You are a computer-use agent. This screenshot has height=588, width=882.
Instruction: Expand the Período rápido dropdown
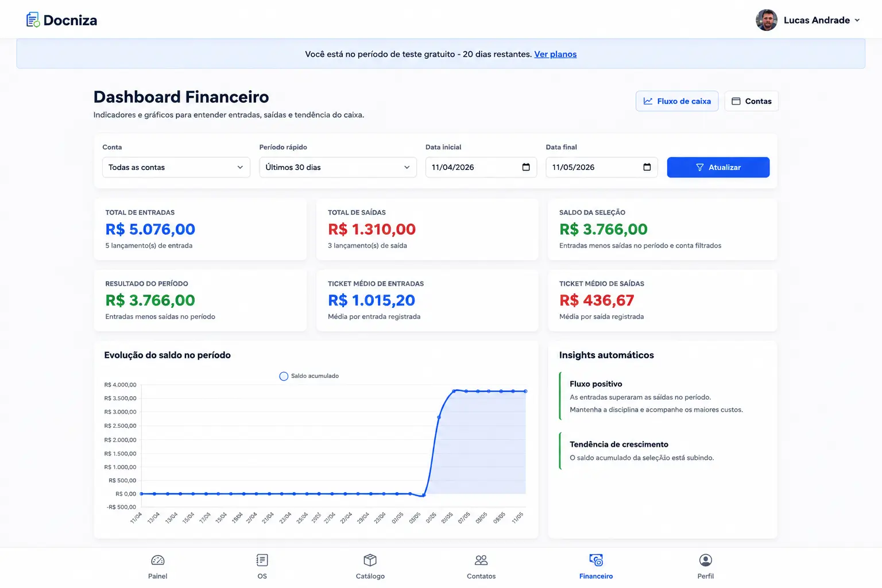pyautogui.click(x=338, y=167)
